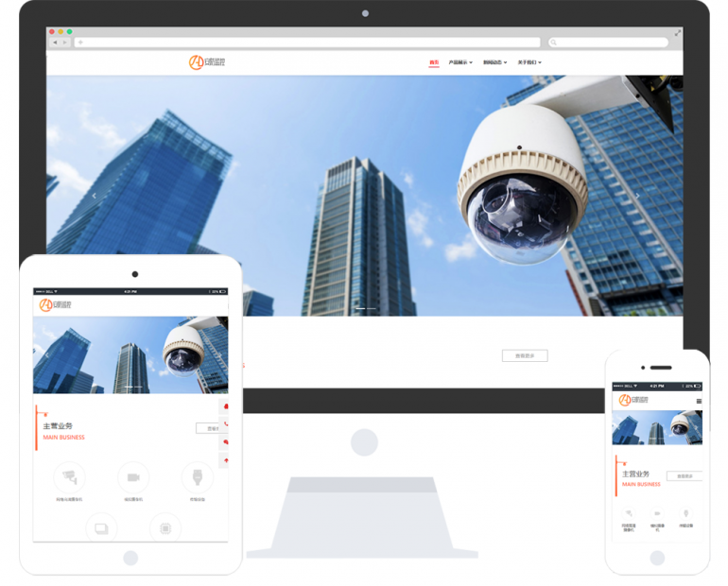Click the carousel slide indicator on desktop banner
The image size is (728, 586).
tap(365, 308)
